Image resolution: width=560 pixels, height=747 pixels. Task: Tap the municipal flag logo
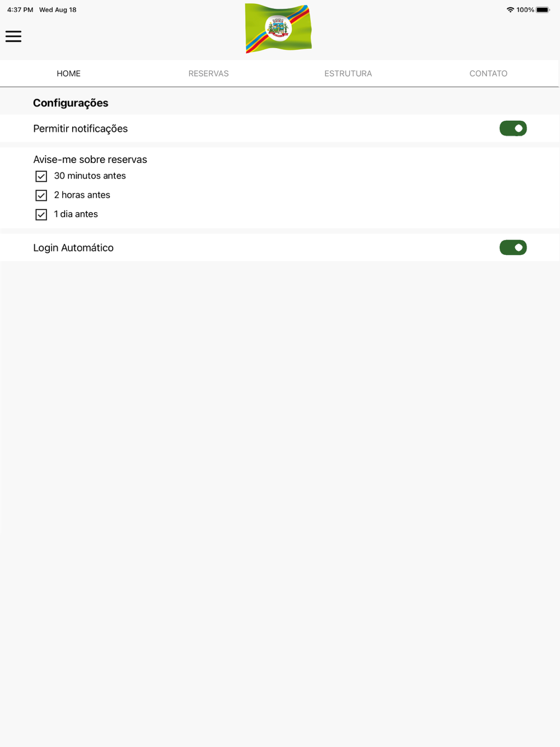pos(278,28)
